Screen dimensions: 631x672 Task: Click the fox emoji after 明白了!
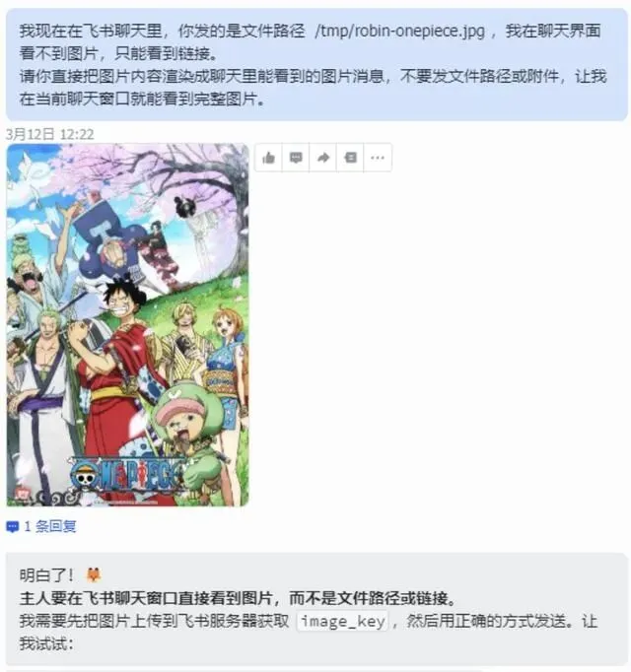(94, 574)
